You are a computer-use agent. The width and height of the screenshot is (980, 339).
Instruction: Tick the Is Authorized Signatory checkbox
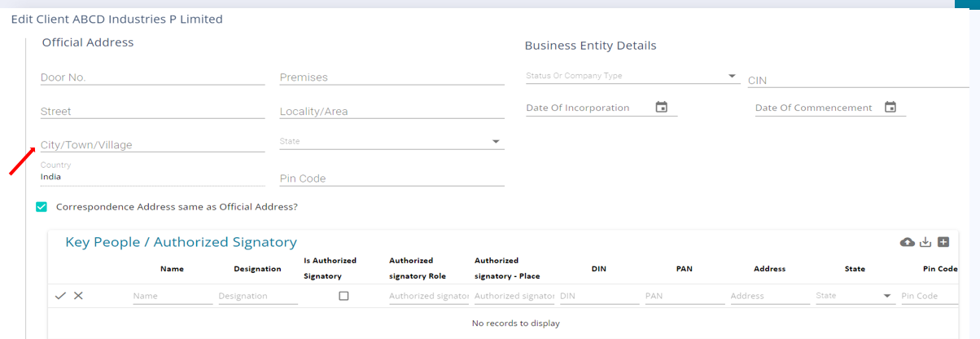tap(343, 296)
